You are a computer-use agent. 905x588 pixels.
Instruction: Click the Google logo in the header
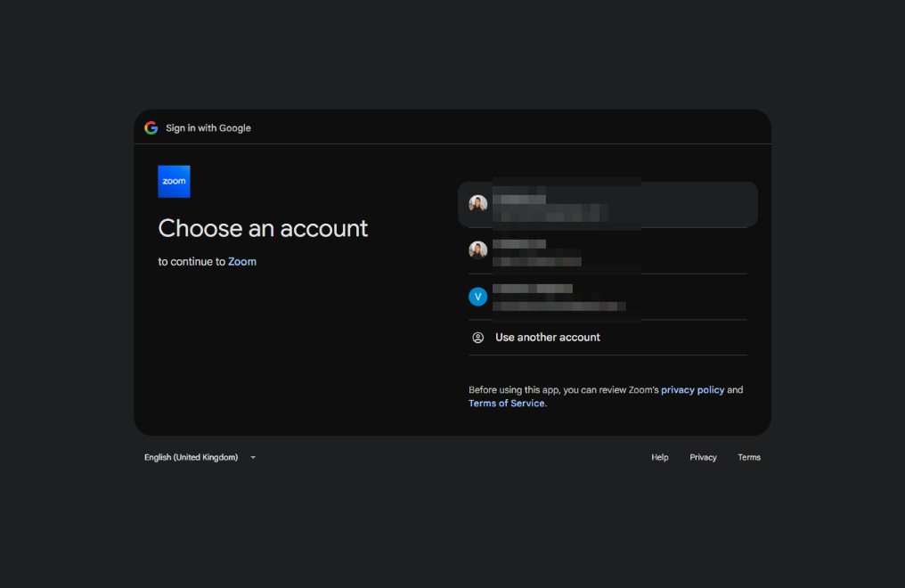151,128
